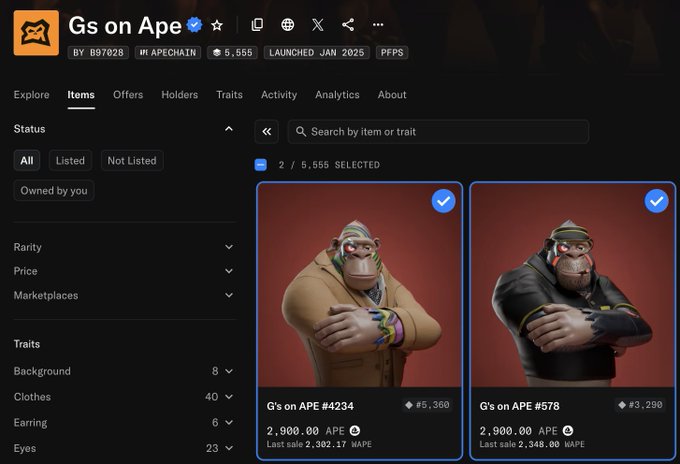Click the Gs on Ape collection logo
This screenshot has width=680, height=464.
(36, 33)
